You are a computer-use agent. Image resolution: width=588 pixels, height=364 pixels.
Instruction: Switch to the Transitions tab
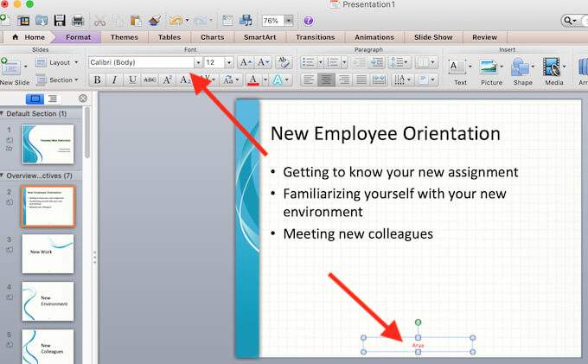pos(315,37)
